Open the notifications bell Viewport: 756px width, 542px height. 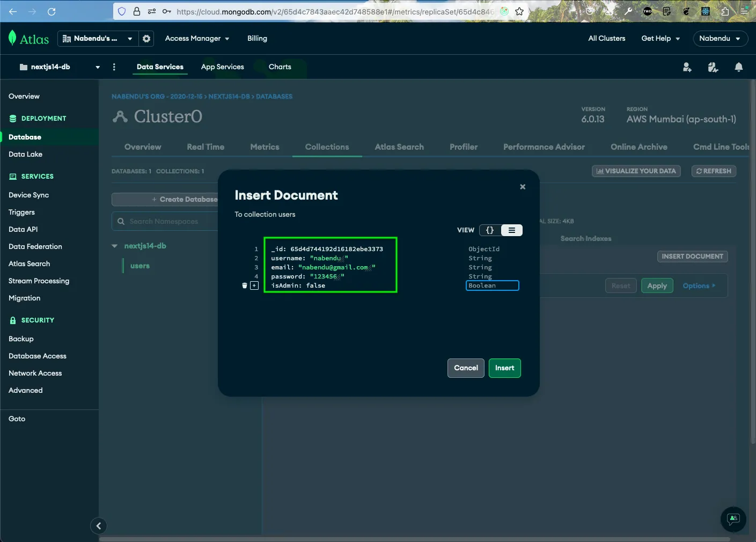(x=739, y=67)
